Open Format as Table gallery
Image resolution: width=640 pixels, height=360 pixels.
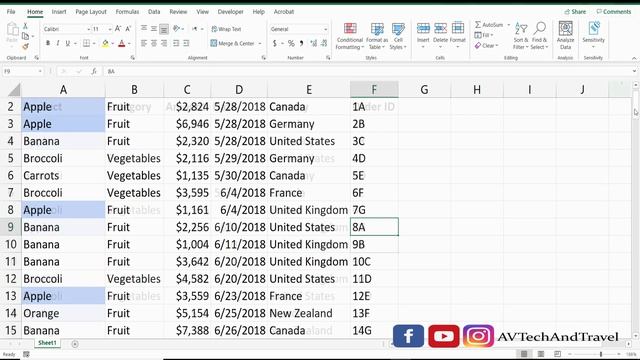point(377,36)
